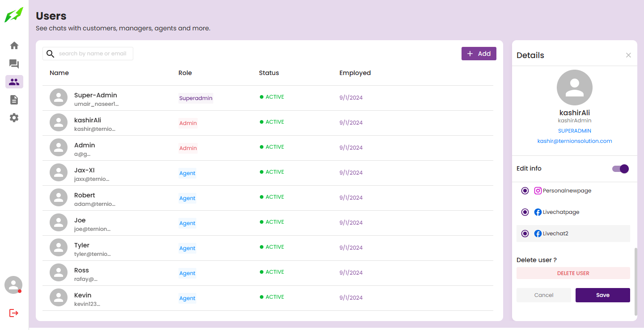Click Livechat2 label in Details
The height and width of the screenshot is (330, 644).
(x=555, y=234)
